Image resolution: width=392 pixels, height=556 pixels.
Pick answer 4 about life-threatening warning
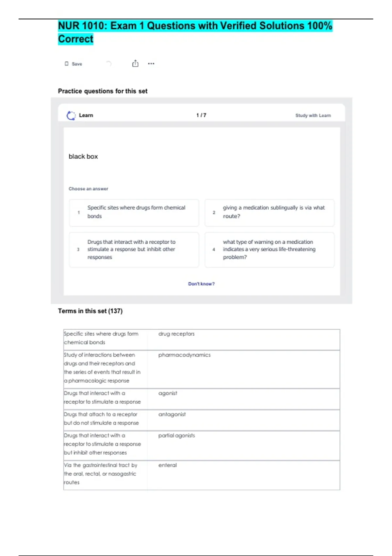tap(269, 250)
